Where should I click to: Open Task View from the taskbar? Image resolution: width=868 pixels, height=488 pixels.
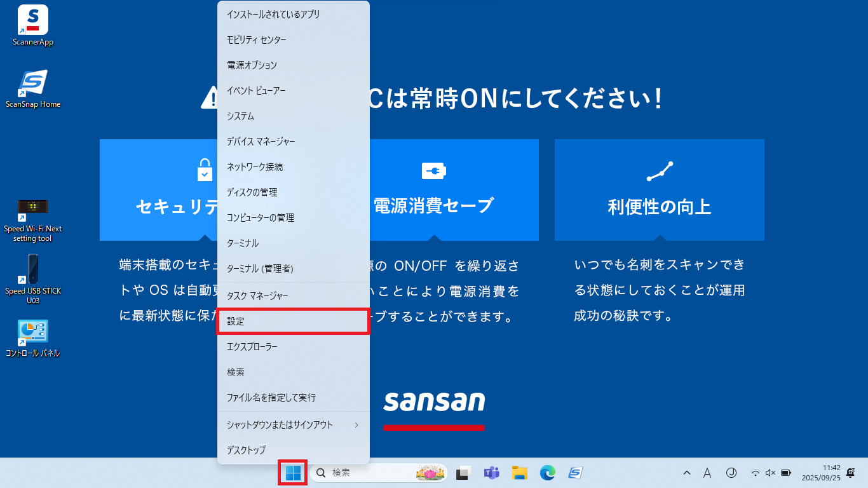464,473
